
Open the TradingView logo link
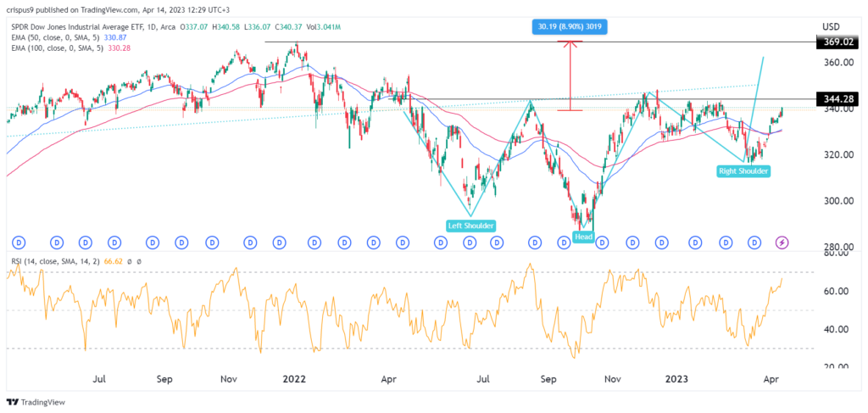pyautogui.click(x=36, y=401)
